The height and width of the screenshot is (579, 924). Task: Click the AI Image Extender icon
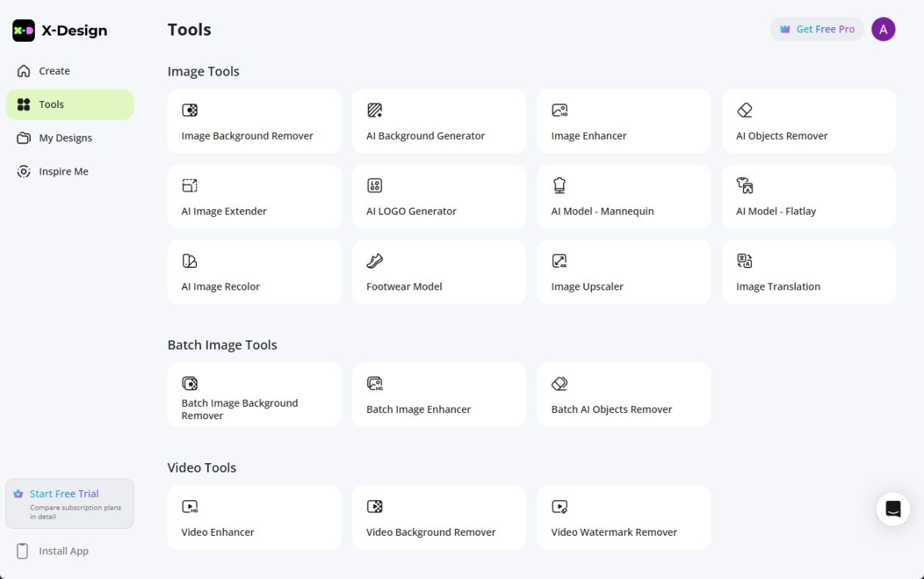pos(189,185)
